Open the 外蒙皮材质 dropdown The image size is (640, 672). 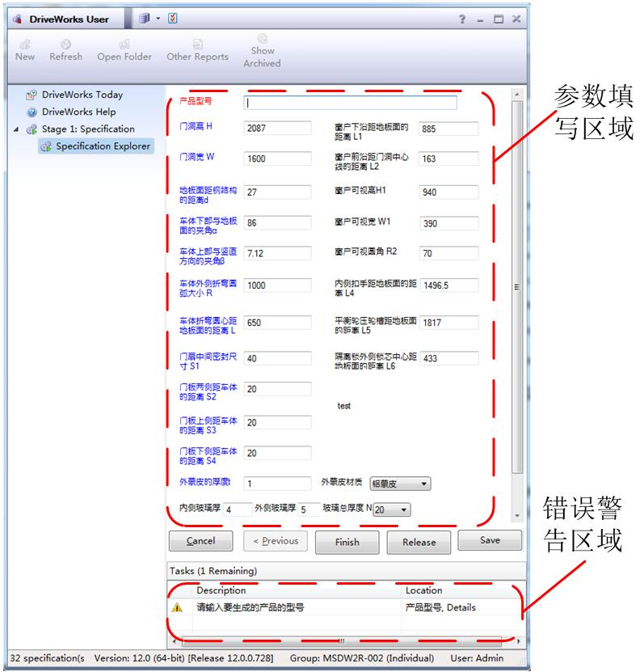point(400,484)
